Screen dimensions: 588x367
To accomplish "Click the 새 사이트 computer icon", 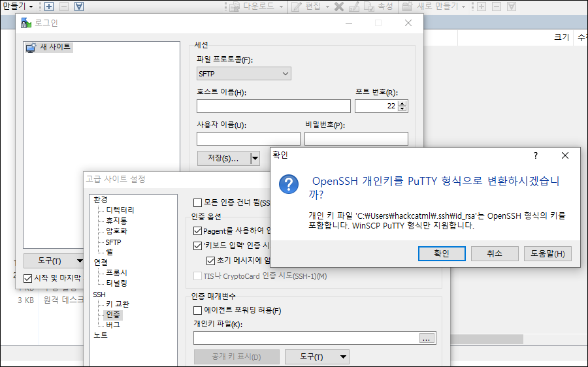I will click(31, 47).
